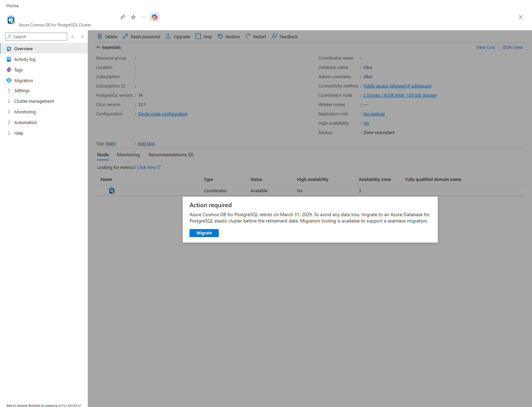Screen dimensions: 532x407
Task: Click the Zone-redundant backup value
Action: [x=379, y=132]
